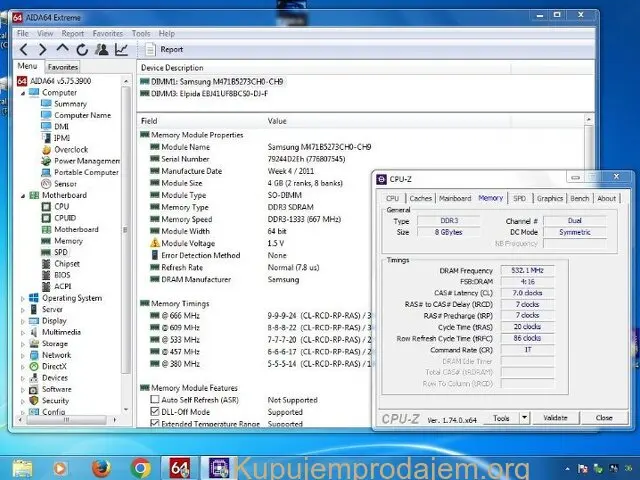Click the Back arrow in AIDA64 toolbar
The image size is (640, 480).
tap(23, 49)
